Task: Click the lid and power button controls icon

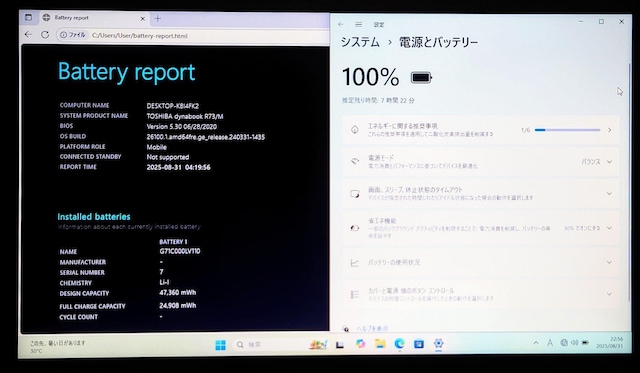Action: coord(355,294)
